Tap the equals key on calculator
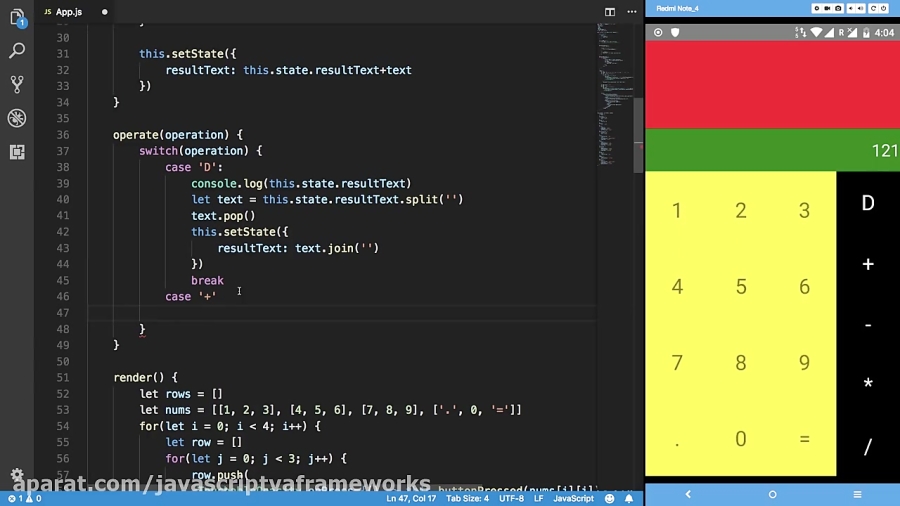The height and width of the screenshot is (506, 900). pos(805,439)
